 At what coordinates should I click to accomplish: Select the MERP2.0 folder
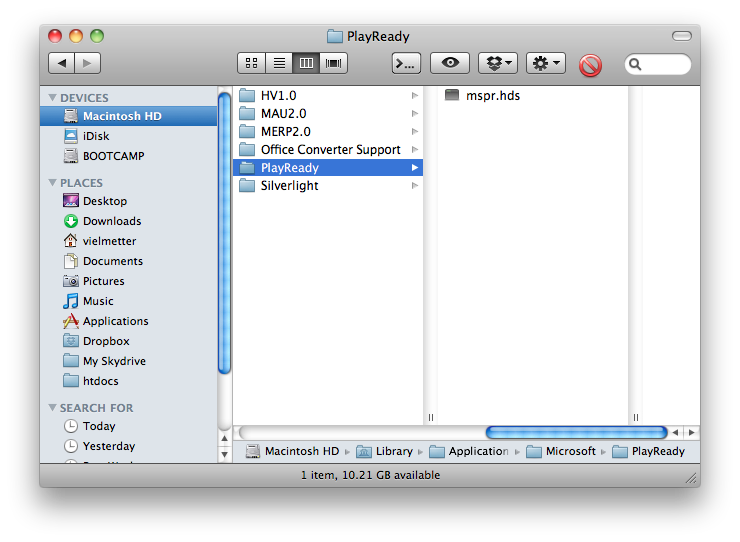328,131
